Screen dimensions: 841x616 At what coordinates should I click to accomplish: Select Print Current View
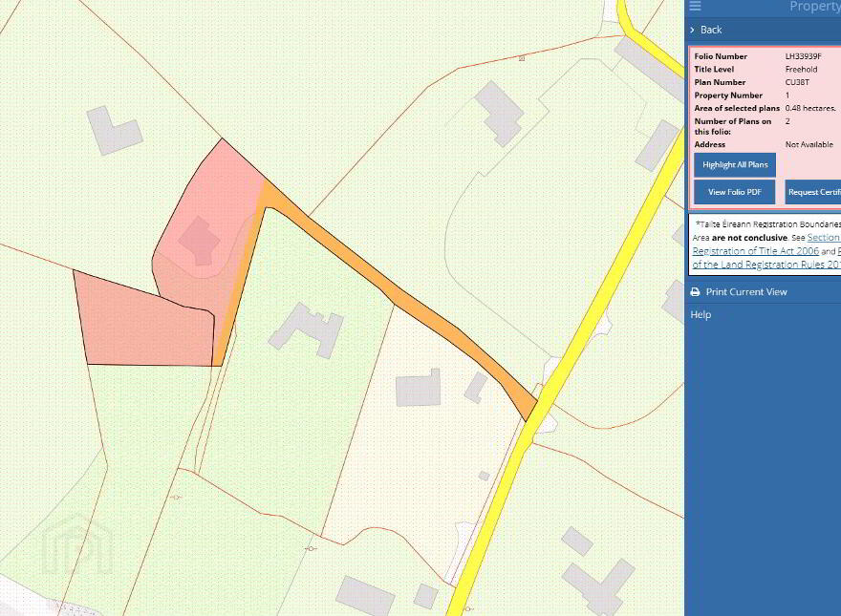[x=746, y=292]
